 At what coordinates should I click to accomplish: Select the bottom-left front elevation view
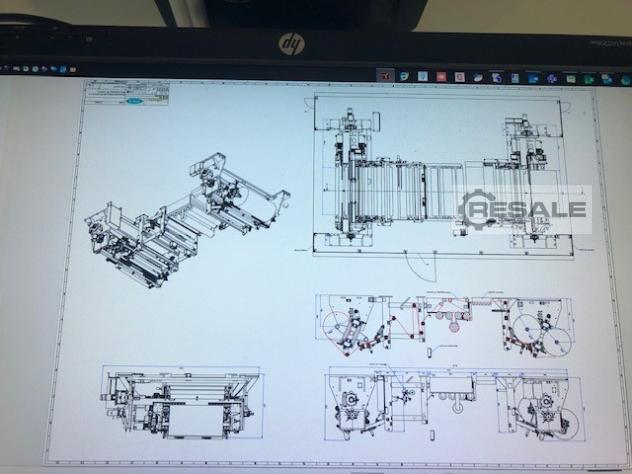tap(181, 404)
